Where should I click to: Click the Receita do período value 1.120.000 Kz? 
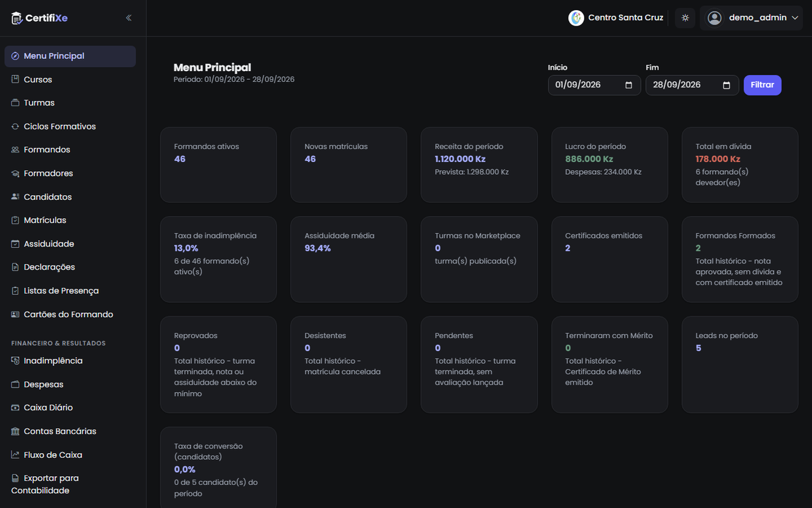click(x=460, y=159)
